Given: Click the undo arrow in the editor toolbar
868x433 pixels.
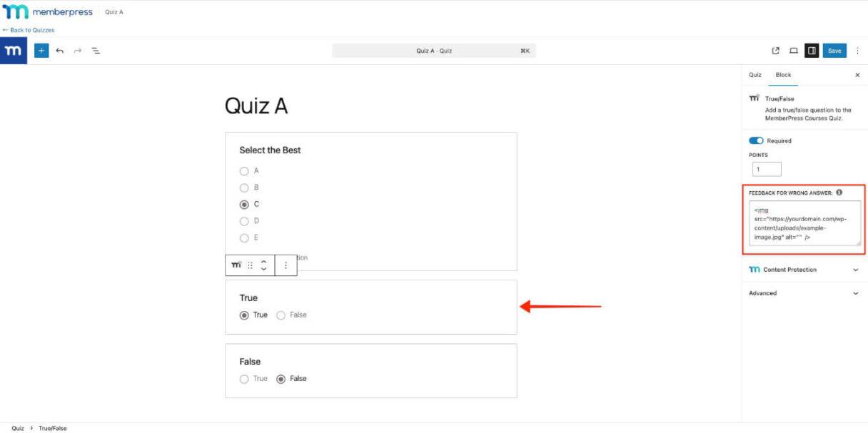Looking at the screenshot, I should [x=59, y=51].
